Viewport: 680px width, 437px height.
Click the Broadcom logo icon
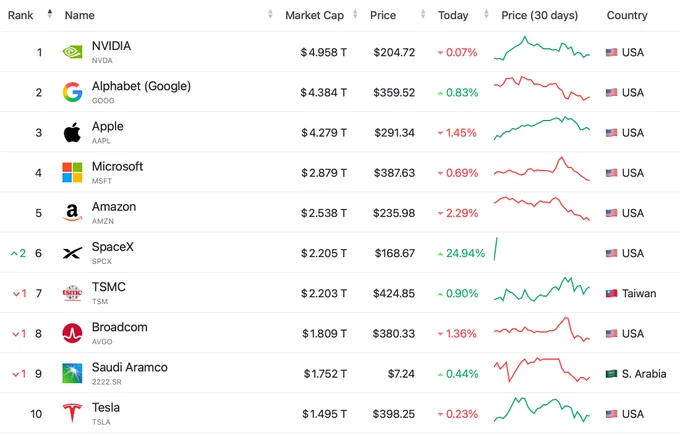coord(72,333)
